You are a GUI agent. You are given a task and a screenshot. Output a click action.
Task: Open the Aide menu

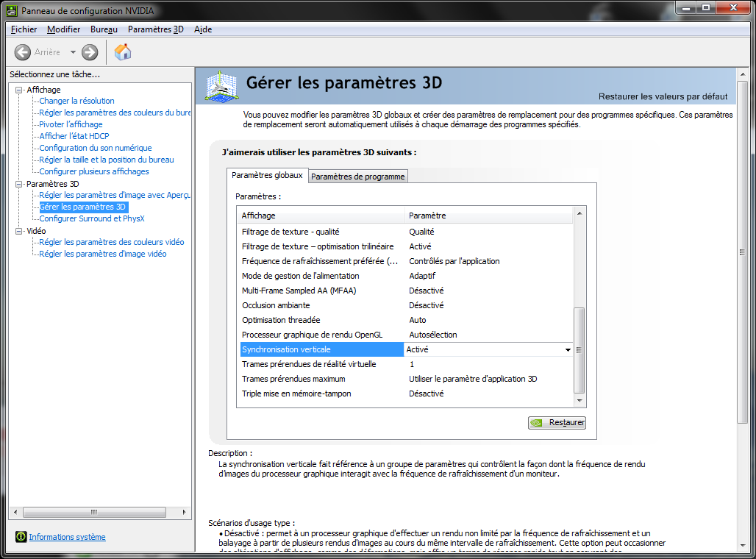(x=203, y=29)
